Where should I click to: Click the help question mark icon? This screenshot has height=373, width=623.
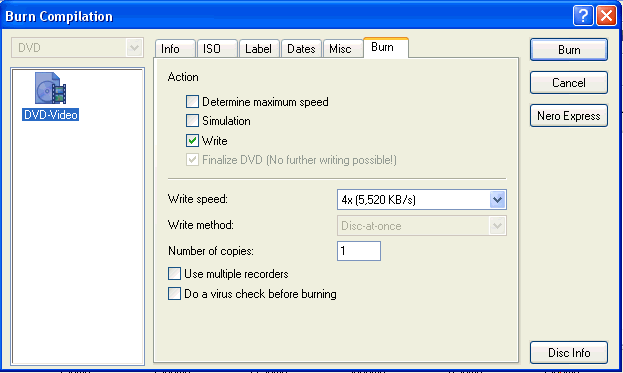583,16
